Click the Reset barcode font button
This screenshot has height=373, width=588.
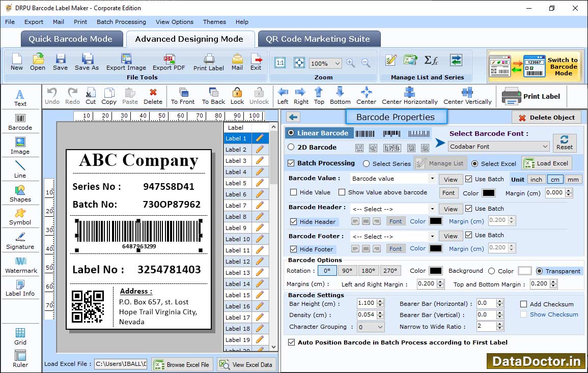coord(565,142)
